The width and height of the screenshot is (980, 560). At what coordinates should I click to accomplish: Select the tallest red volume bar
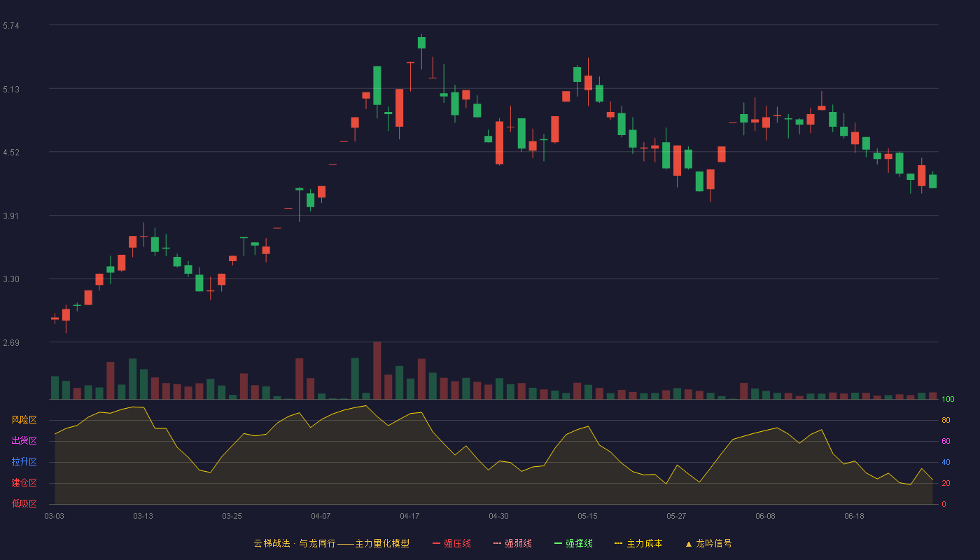(377, 370)
